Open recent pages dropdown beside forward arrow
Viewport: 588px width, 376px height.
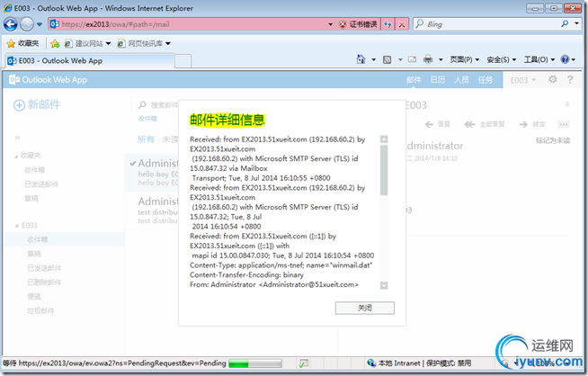(40, 24)
